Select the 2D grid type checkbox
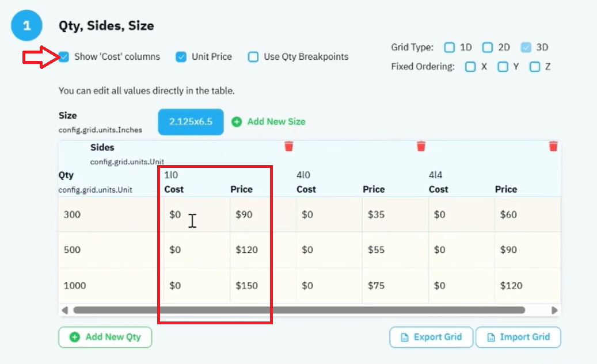This screenshot has width=597, height=364. point(488,47)
